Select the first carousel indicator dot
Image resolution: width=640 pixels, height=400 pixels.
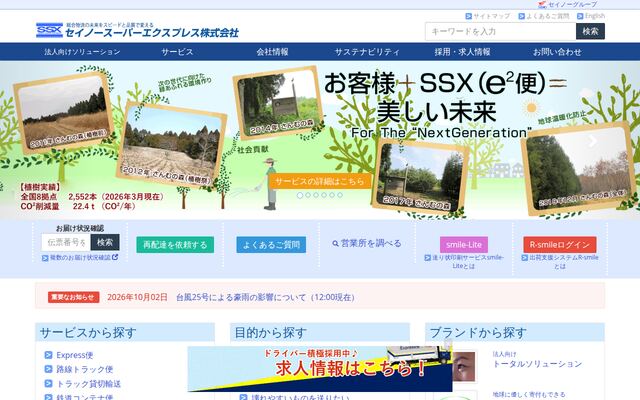[x=300, y=195]
